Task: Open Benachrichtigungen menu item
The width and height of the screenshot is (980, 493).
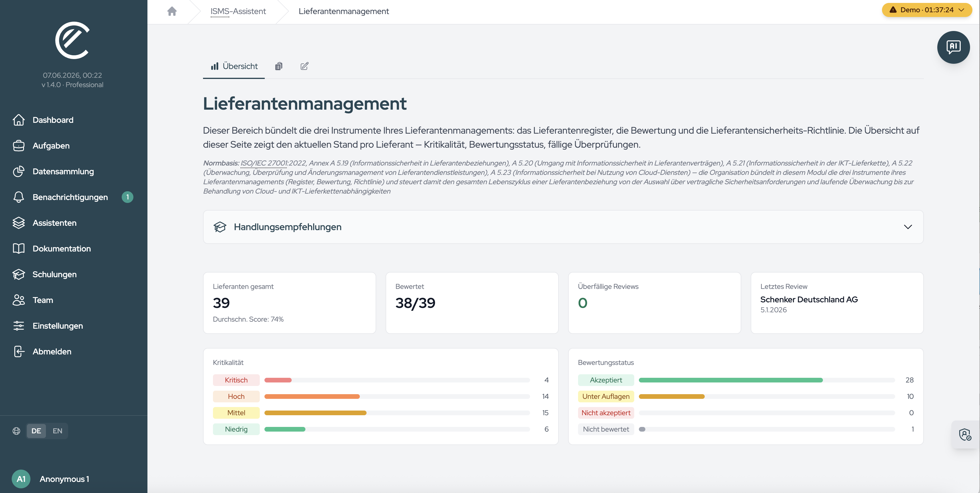Action: pyautogui.click(x=71, y=197)
